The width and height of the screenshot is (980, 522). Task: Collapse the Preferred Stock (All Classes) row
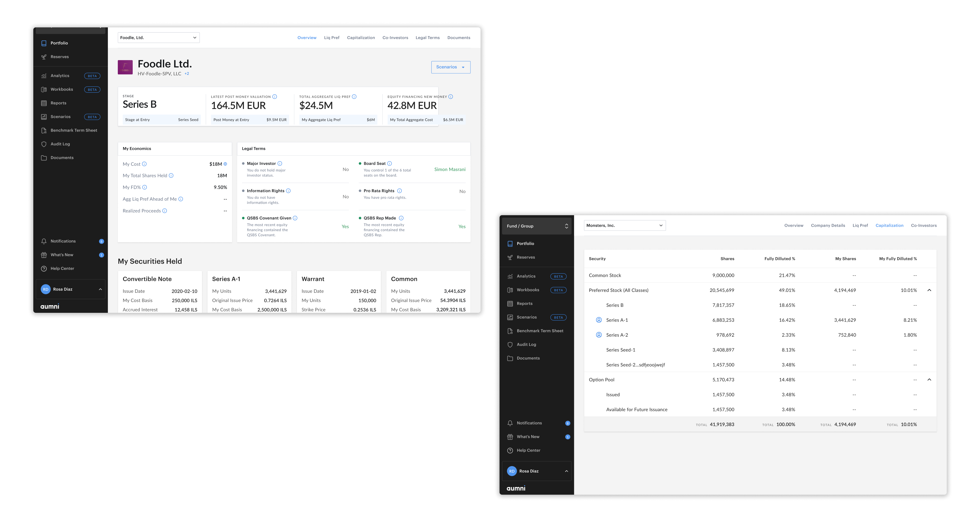click(x=929, y=290)
